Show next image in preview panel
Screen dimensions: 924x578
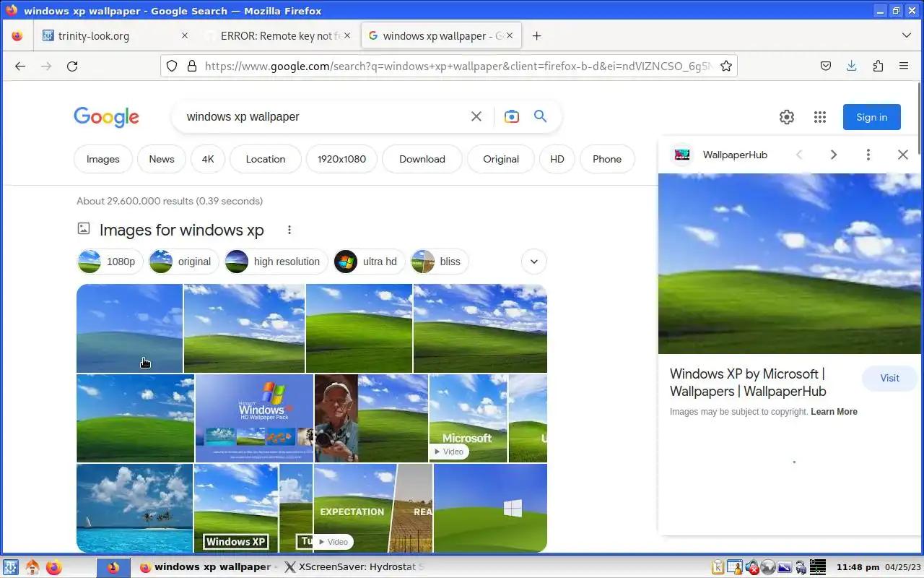click(x=834, y=155)
